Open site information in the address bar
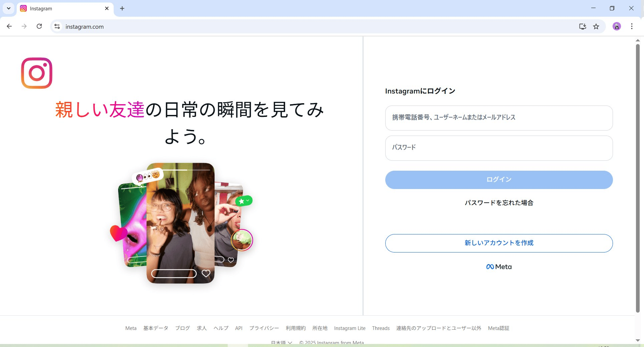 tap(57, 26)
